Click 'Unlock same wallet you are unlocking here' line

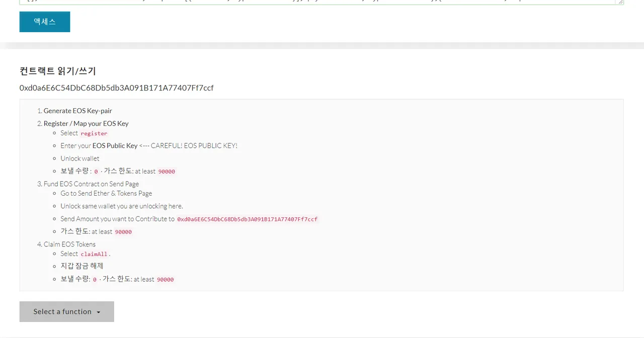coord(122,206)
